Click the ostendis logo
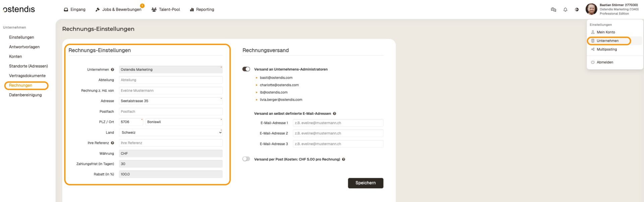644x202 pixels. click(19, 9)
